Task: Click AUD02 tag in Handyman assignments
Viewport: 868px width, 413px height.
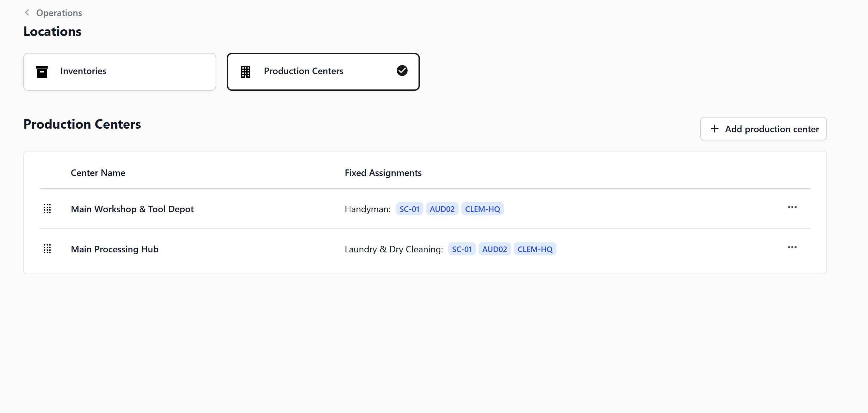Action: tap(442, 209)
